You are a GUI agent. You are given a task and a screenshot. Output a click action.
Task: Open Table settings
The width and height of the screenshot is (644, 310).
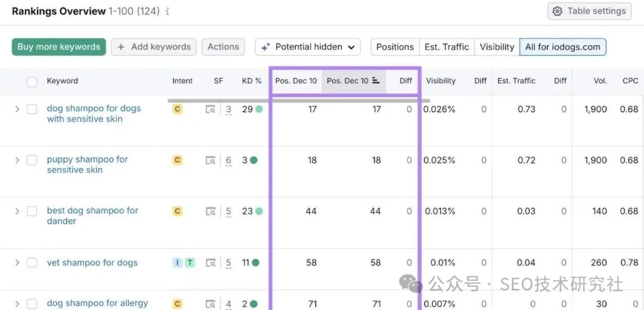[589, 11]
